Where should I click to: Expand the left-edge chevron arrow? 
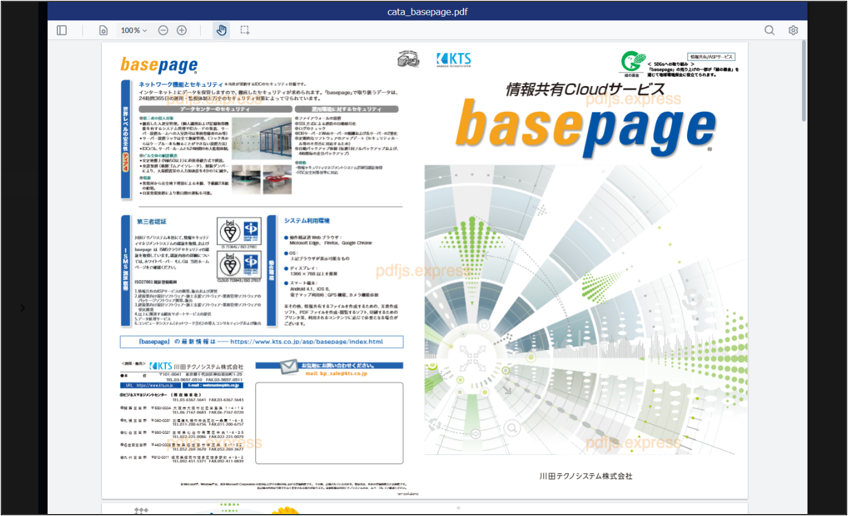22,308
